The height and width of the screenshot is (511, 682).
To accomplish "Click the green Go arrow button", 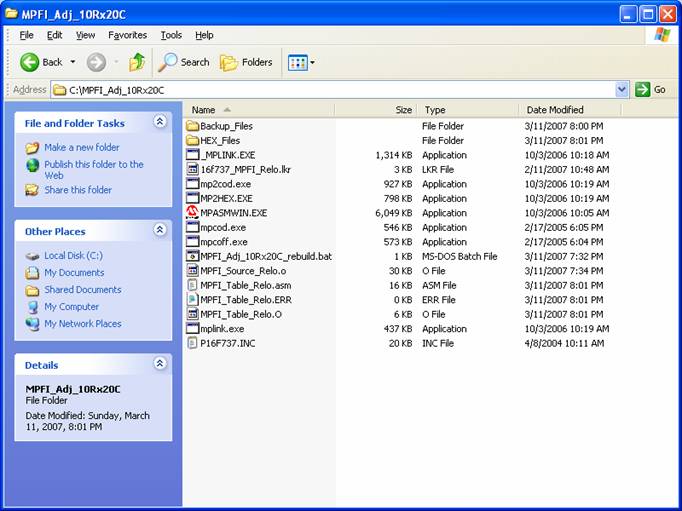I will tap(642, 89).
